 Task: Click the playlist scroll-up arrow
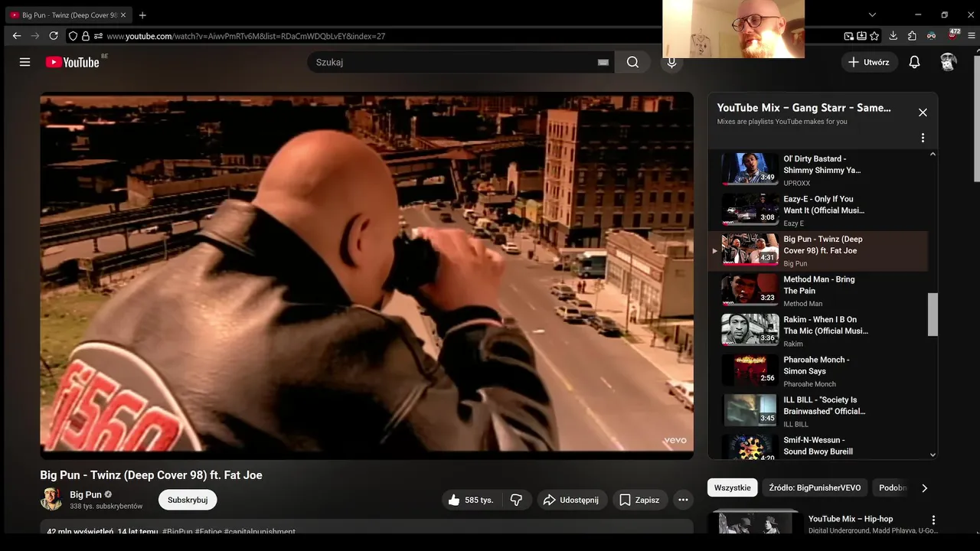click(933, 155)
